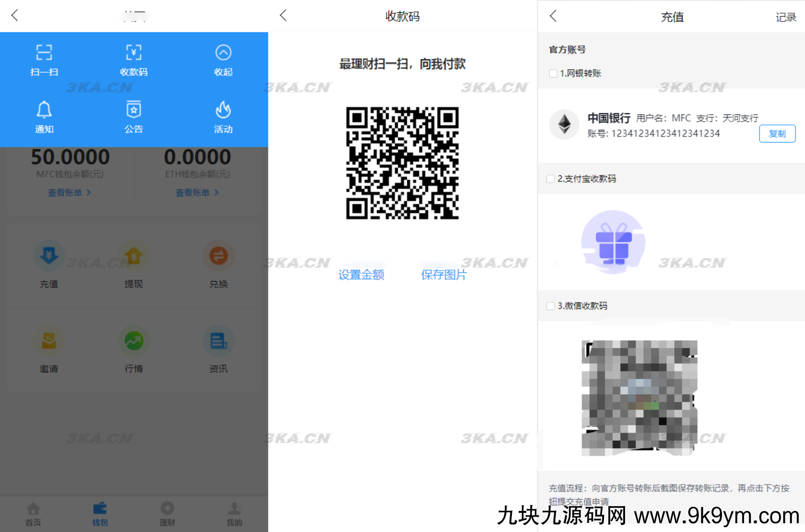
Task: Expand MFC wallet bill via 查看账单
Action: tap(69, 193)
